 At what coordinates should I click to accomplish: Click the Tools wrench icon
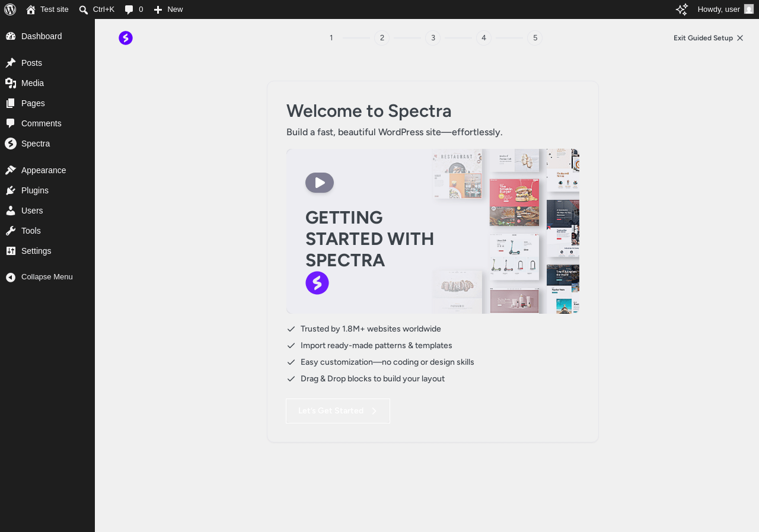click(x=11, y=231)
